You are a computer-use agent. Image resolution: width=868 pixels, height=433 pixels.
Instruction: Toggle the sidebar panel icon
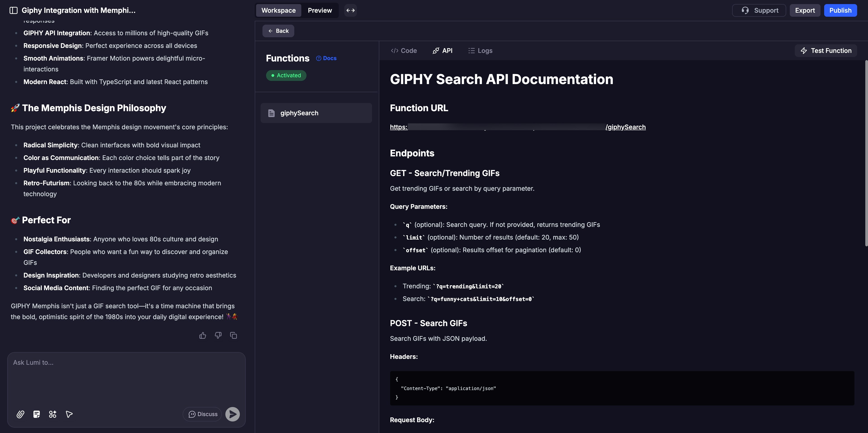(x=14, y=10)
